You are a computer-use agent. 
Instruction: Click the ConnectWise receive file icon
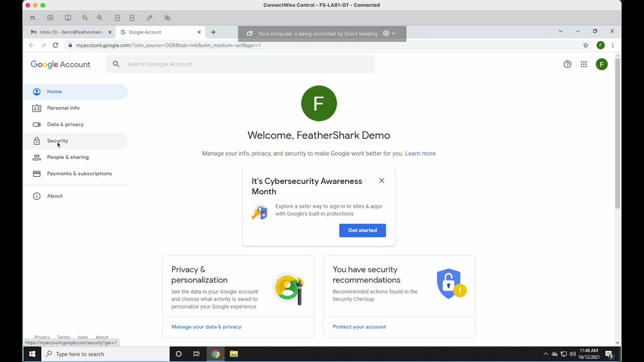point(132,18)
